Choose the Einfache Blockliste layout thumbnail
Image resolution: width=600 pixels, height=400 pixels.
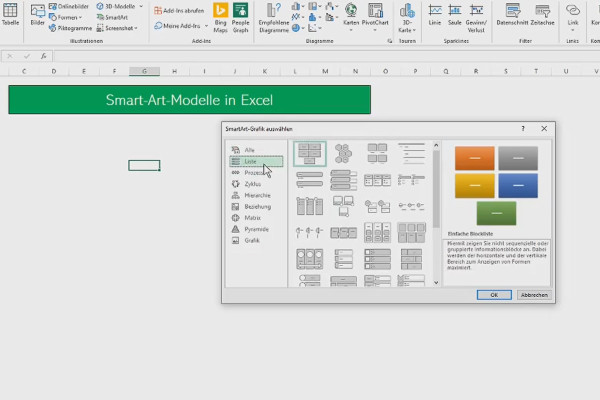[x=310, y=153]
